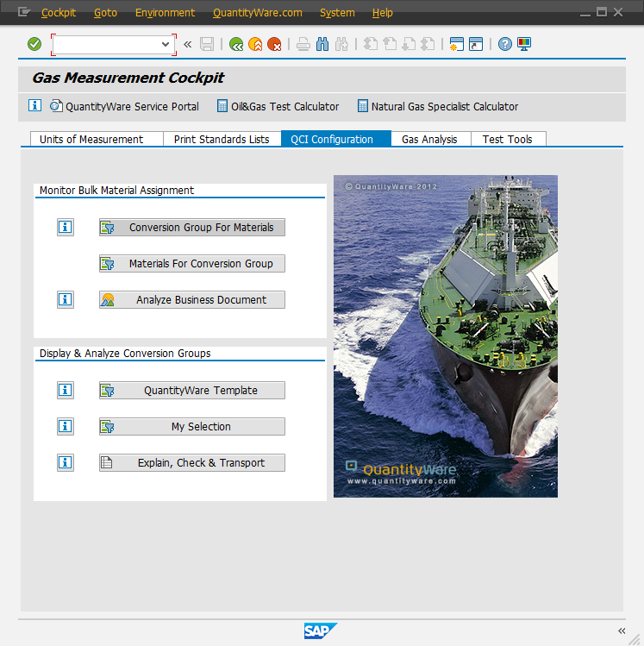Click the red Cancel icon
Viewport: 644px width, 646px height.
click(x=274, y=44)
